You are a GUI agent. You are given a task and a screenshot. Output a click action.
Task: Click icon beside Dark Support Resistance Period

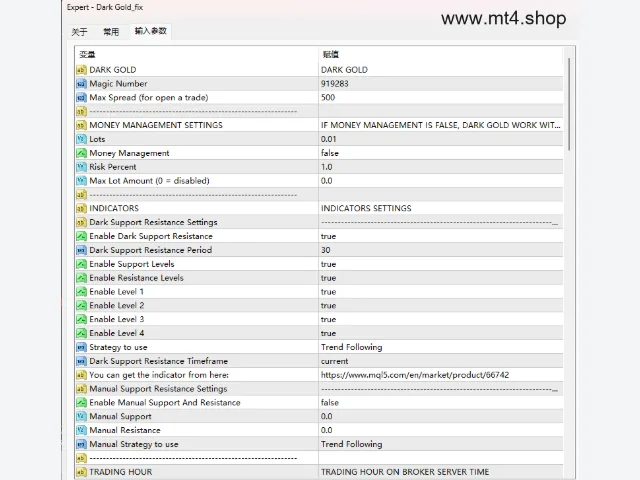coord(81,250)
